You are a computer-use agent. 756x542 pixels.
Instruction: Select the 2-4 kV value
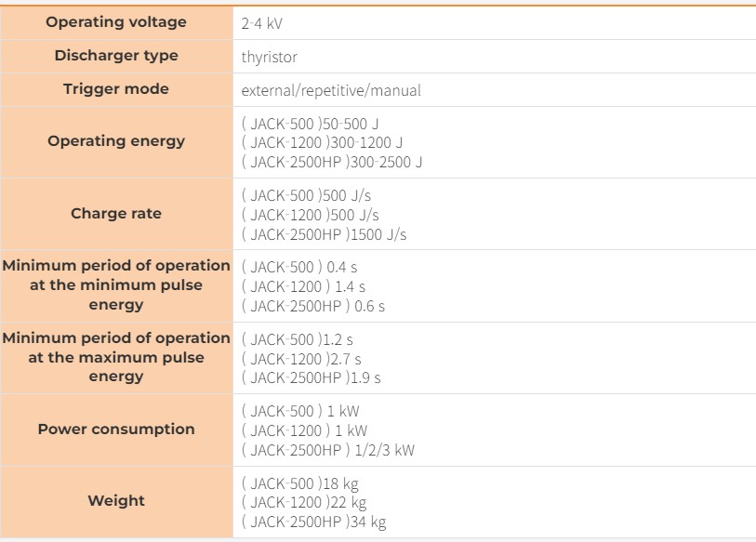click(262, 23)
